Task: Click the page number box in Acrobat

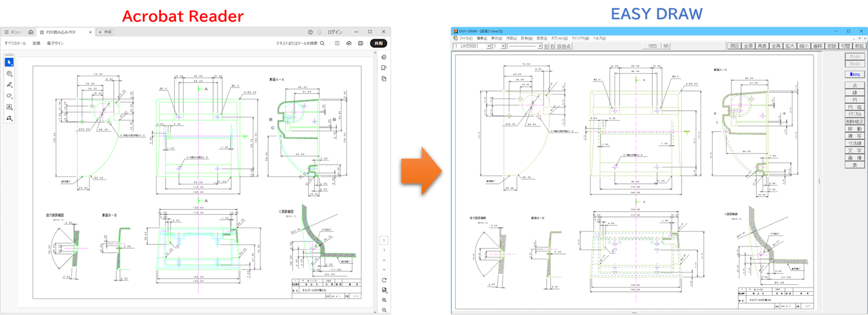Action: pos(384,240)
